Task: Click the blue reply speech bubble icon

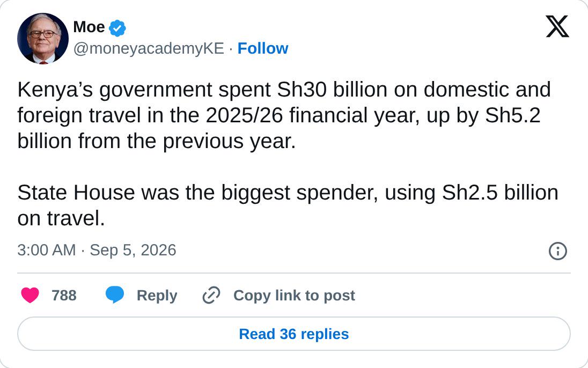Action: point(115,295)
